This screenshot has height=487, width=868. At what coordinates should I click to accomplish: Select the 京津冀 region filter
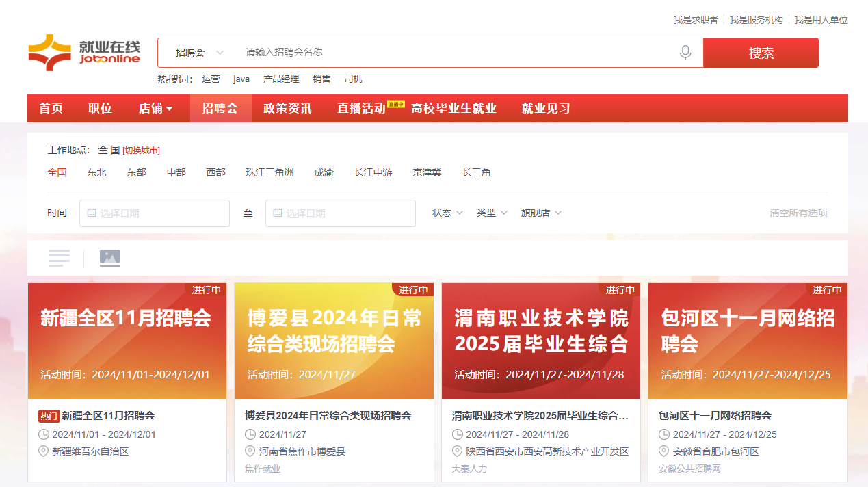[427, 173]
